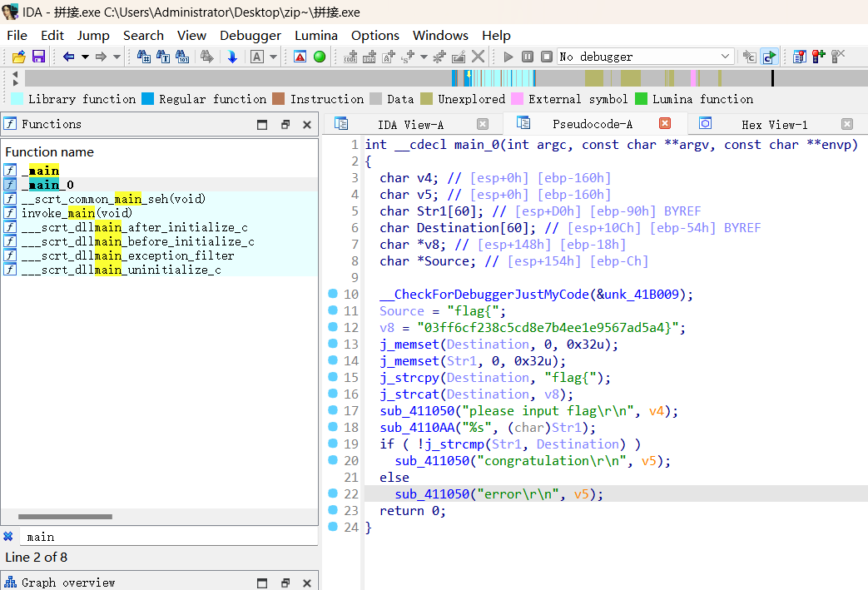The height and width of the screenshot is (590, 868).
Task: Open the View menu
Action: pos(191,36)
